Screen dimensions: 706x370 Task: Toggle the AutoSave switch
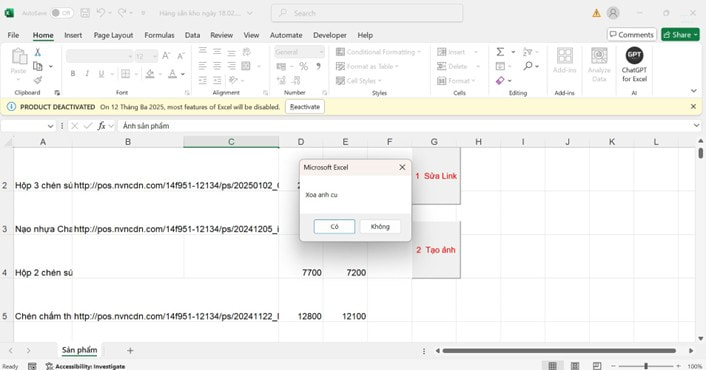click(x=61, y=13)
